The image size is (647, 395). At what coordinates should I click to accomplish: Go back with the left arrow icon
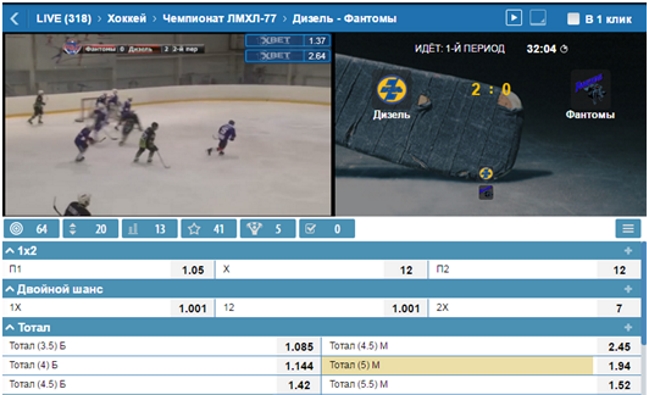point(14,18)
